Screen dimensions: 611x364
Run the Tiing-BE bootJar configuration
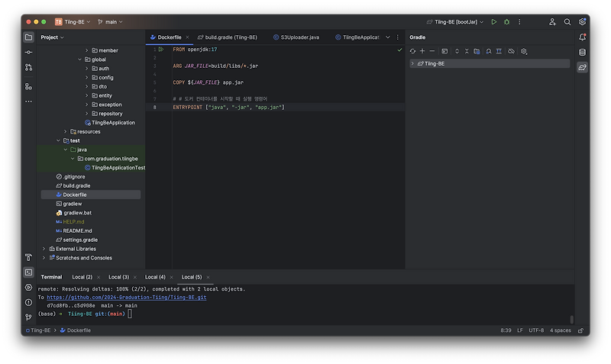[494, 22]
